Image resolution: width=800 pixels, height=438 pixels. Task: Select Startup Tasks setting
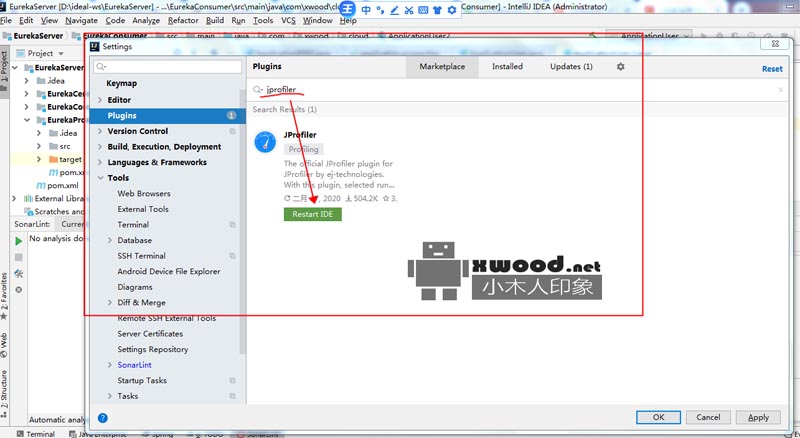coord(142,380)
